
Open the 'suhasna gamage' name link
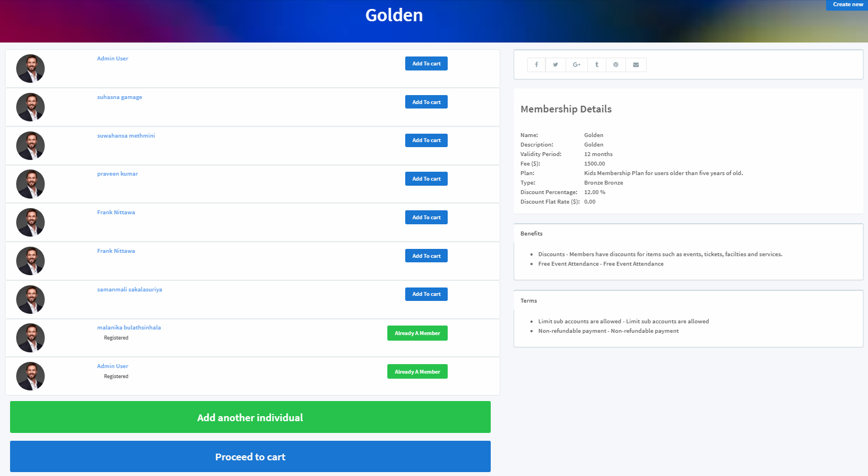click(120, 97)
